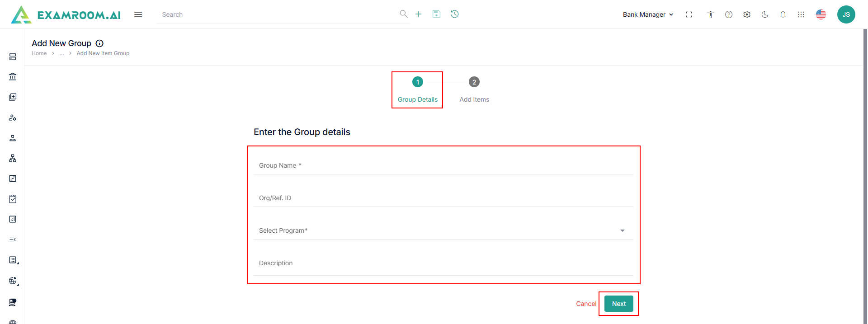
Task: Click the plus add icon in top bar
Action: 419,14
